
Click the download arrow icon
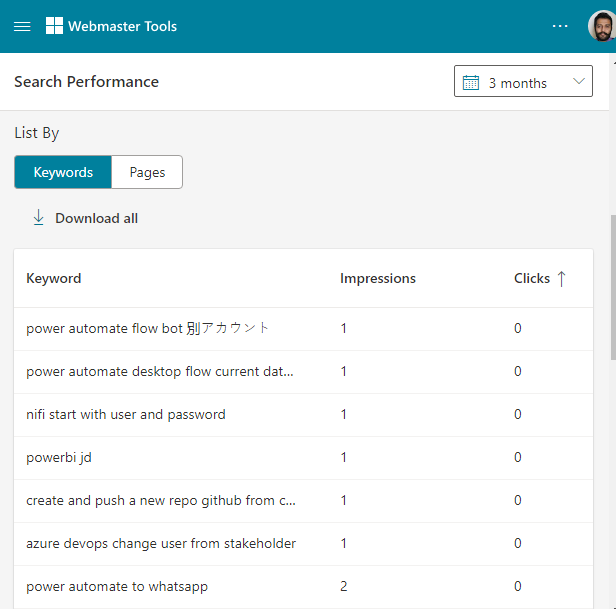38,217
